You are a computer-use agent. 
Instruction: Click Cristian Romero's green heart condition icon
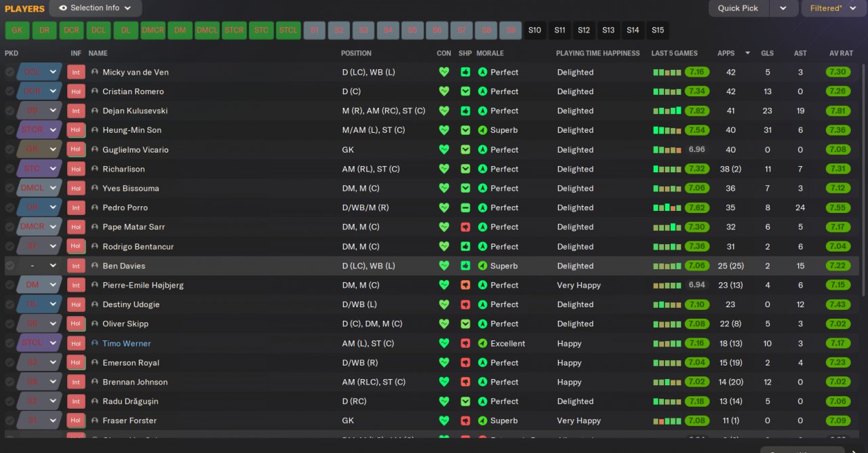(444, 92)
